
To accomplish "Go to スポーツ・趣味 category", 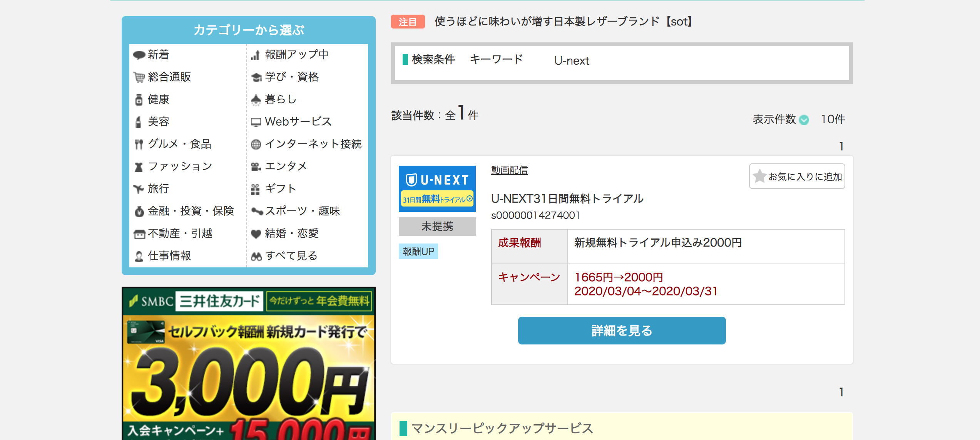I will (303, 211).
